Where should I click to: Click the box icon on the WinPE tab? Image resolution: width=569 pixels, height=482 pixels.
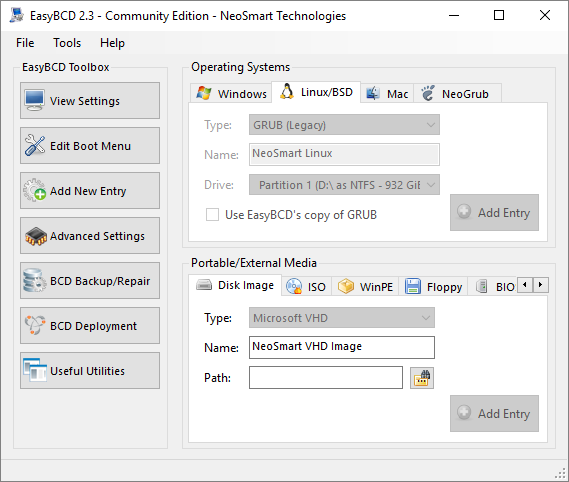click(345, 286)
